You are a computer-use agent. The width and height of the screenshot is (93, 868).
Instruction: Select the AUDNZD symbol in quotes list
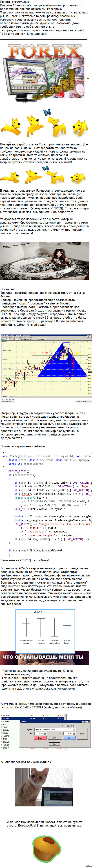(6, 745)
